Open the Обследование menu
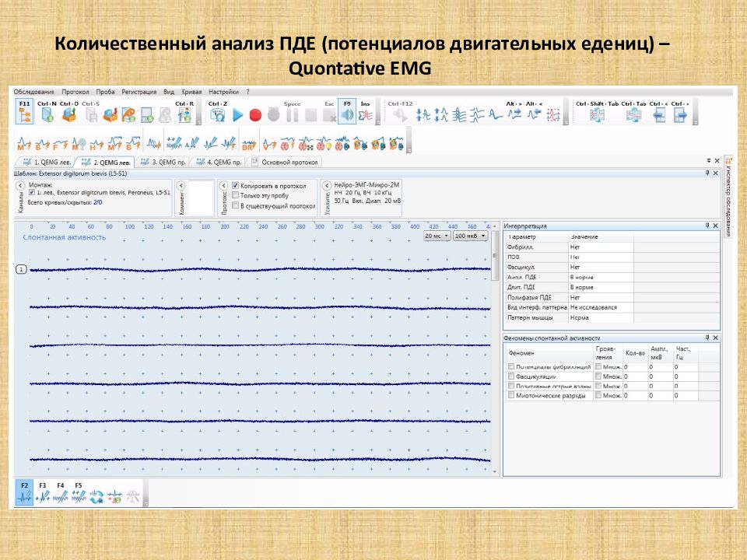This screenshot has height=560, width=747. (33, 92)
